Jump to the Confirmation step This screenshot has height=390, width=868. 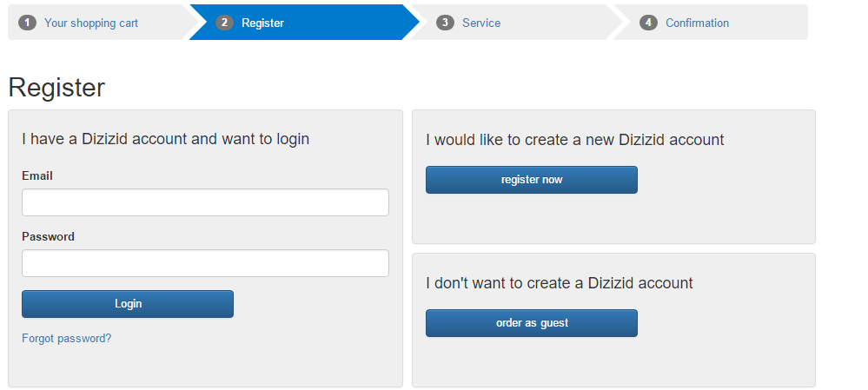click(698, 23)
